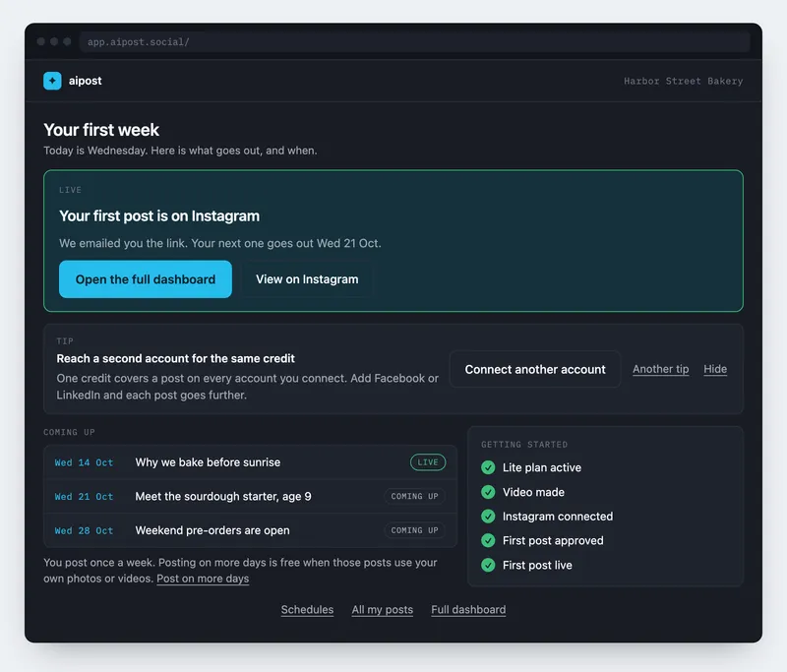Click the Your first week heading
The width and height of the screenshot is (787, 672).
(x=101, y=130)
